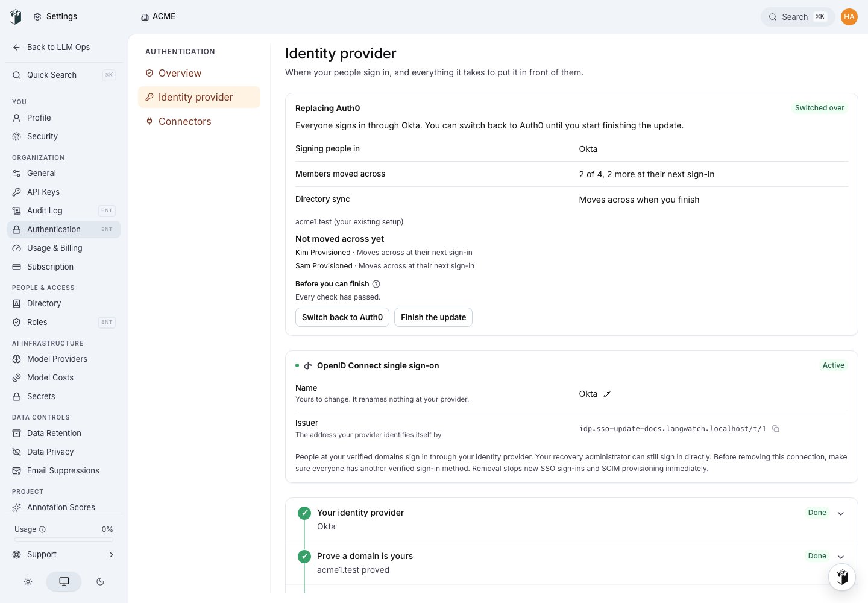Screen dimensions: 868x603
Task: Select the Identity provider tab
Action: coord(199,97)
